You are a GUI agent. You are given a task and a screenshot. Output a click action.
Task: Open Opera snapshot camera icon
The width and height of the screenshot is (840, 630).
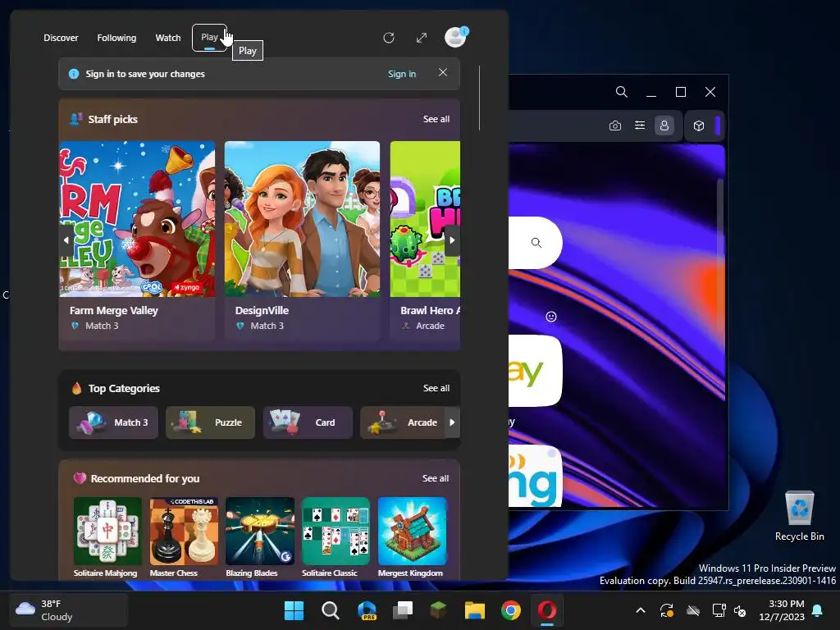point(615,126)
